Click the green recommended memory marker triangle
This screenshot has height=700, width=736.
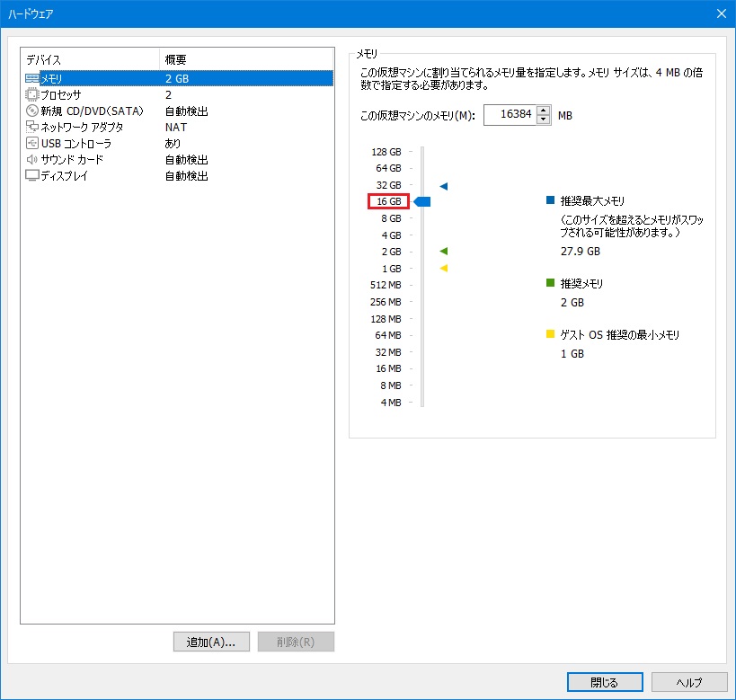pos(444,252)
